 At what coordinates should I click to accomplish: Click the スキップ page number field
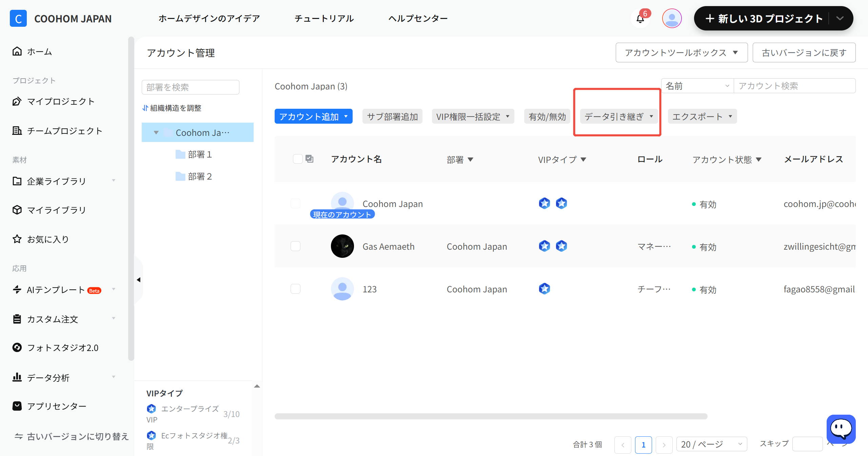[807, 444]
